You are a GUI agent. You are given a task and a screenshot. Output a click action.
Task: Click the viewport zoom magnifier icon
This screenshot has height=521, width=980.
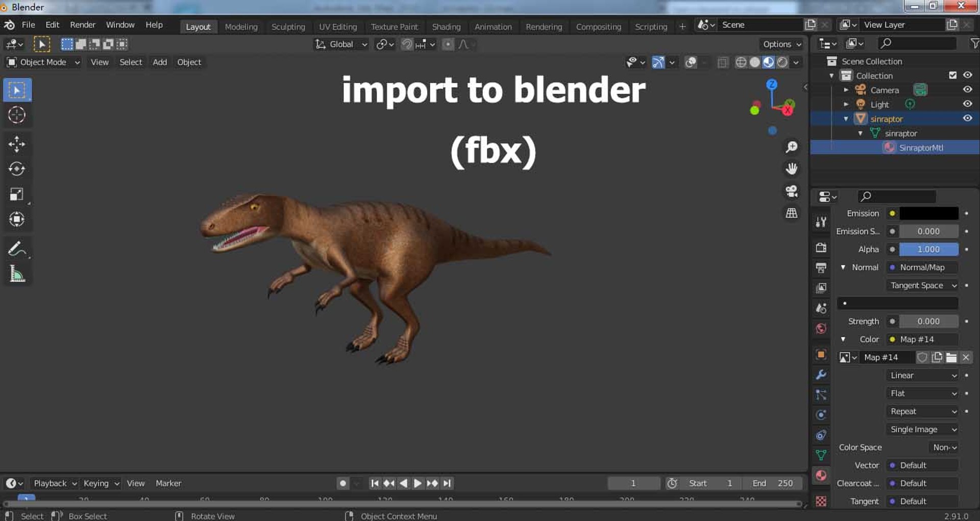point(792,147)
